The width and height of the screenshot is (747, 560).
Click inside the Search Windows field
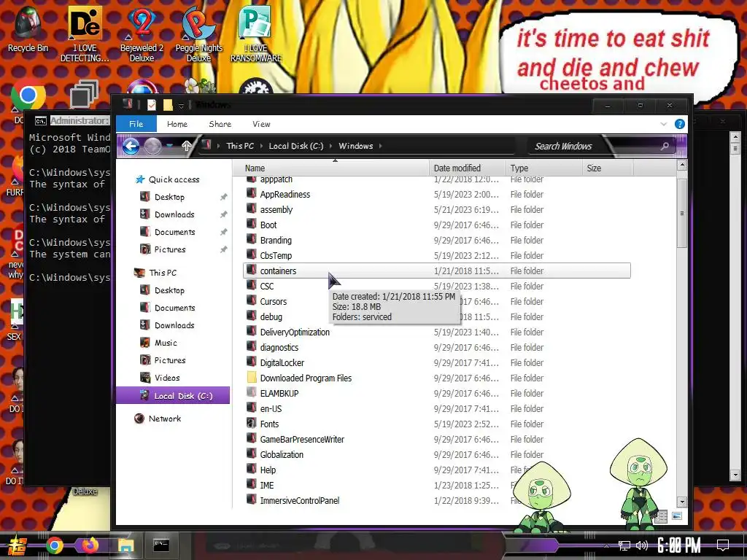point(593,146)
